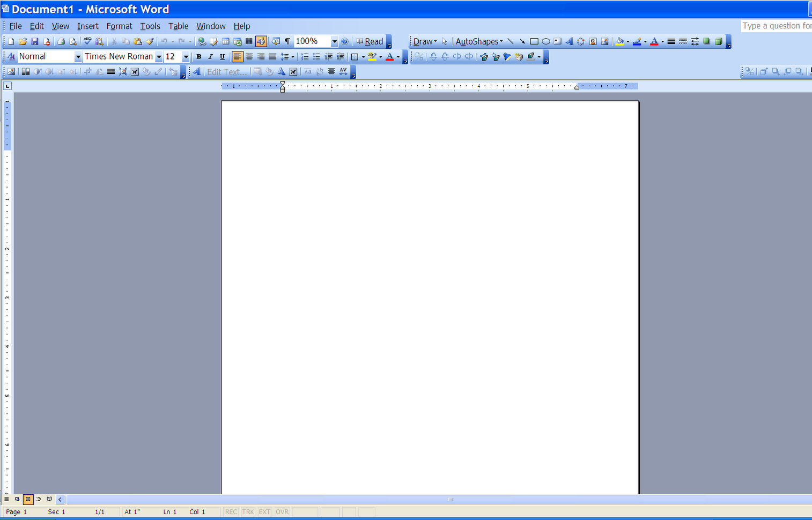This screenshot has height=520, width=812.
Task: Insert a hyperlink
Action: point(202,41)
